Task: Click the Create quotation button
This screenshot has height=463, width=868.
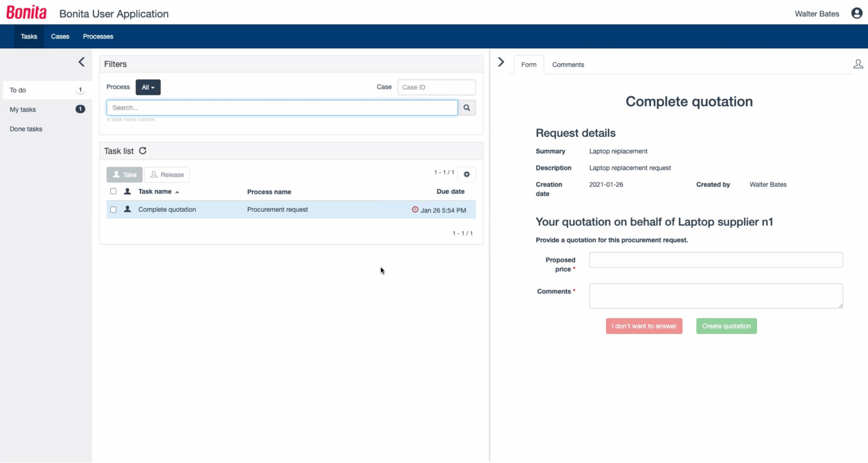Action: coord(726,326)
